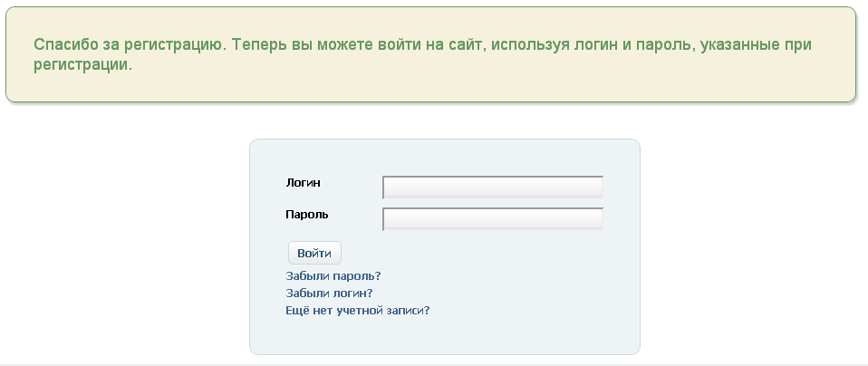Recover password via Забыли пароль?
Screen dimensions: 868x366
tap(333, 275)
